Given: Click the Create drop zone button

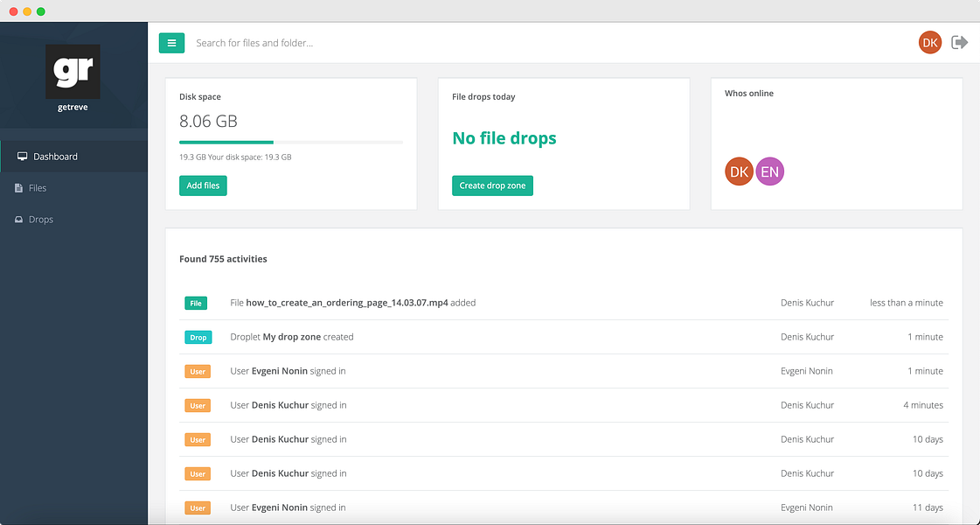Looking at the screenshot, I should click(492, 185).
